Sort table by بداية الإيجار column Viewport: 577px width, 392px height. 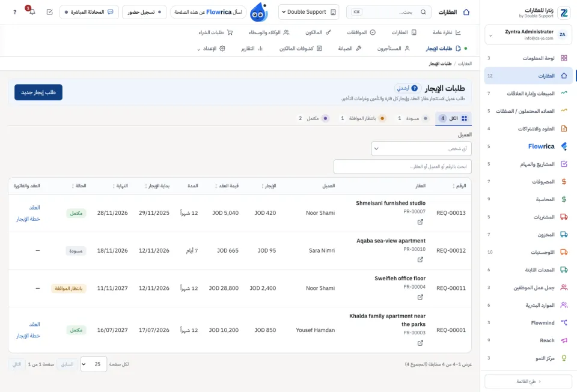(x=157, y=186)
